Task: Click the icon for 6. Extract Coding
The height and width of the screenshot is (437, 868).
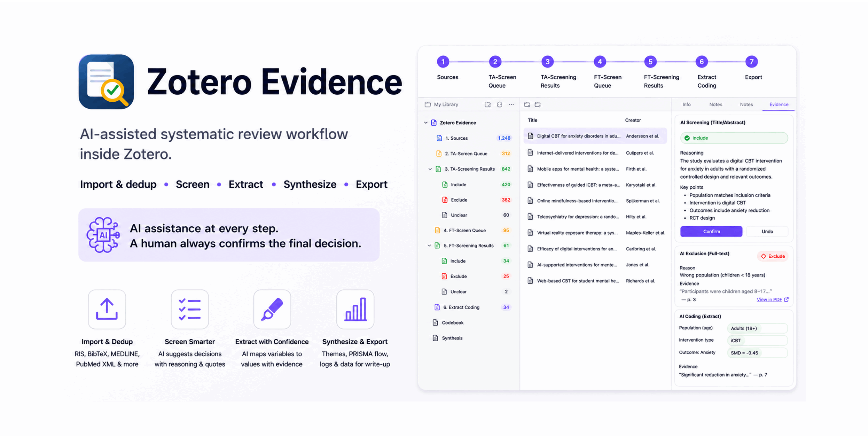Action: (437, 307)
